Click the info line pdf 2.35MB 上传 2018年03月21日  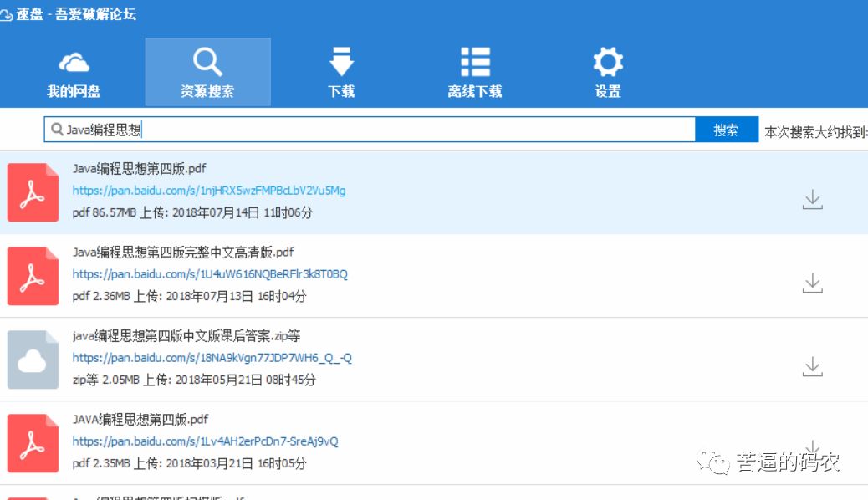189,463
